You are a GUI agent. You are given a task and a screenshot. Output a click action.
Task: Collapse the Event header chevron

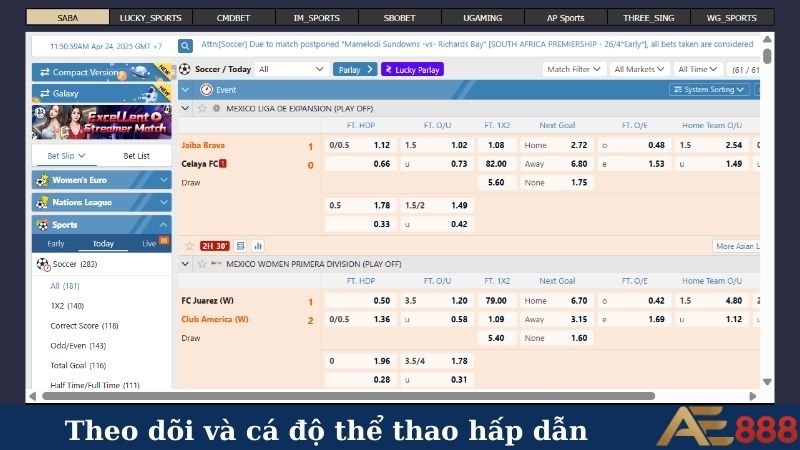[185, 90]
